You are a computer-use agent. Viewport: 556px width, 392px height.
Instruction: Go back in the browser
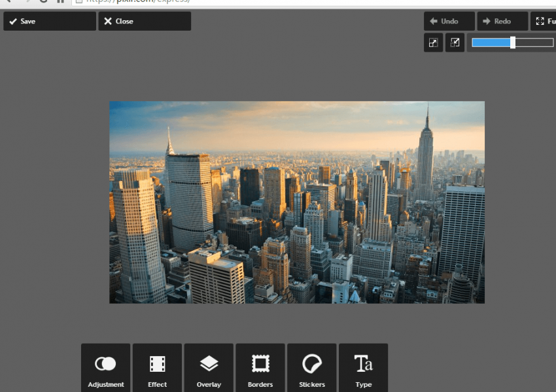(8, 2)
